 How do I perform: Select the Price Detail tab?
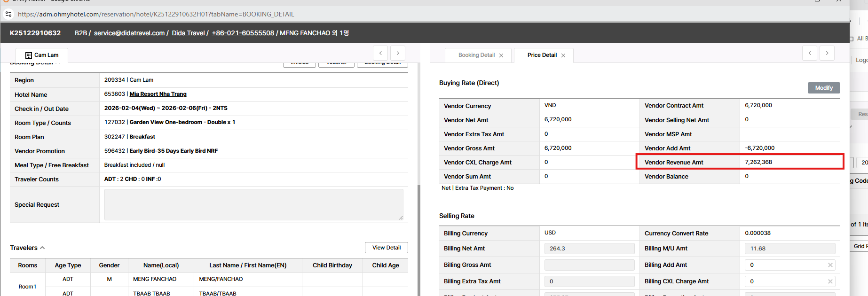[x=542, y=55]
